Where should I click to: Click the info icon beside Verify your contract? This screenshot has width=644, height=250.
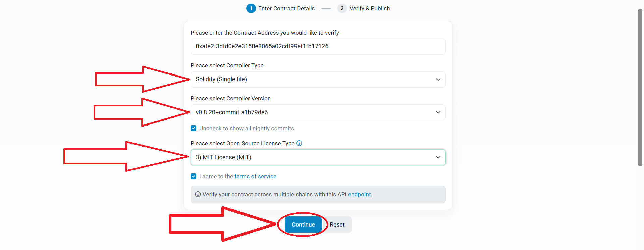tap(198, 194)
